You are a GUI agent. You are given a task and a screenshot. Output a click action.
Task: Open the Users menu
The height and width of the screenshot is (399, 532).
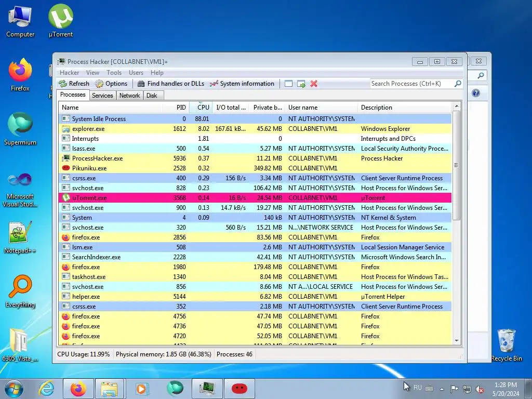(x=136, y=73)
